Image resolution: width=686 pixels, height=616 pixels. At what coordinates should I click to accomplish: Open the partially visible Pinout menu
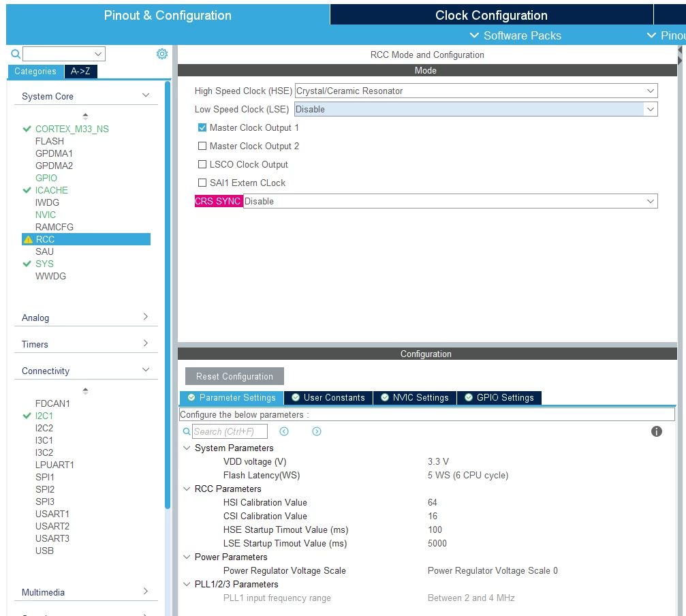[666, 35]
